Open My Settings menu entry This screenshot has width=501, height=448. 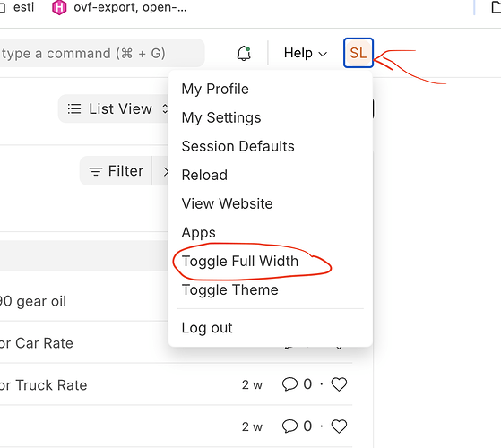click(221, 118)
